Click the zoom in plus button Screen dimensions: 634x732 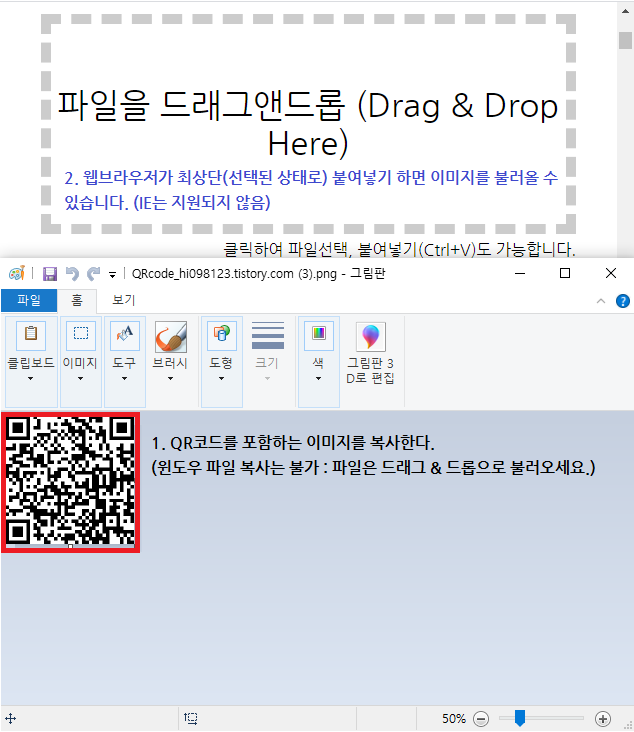[603, 718]
